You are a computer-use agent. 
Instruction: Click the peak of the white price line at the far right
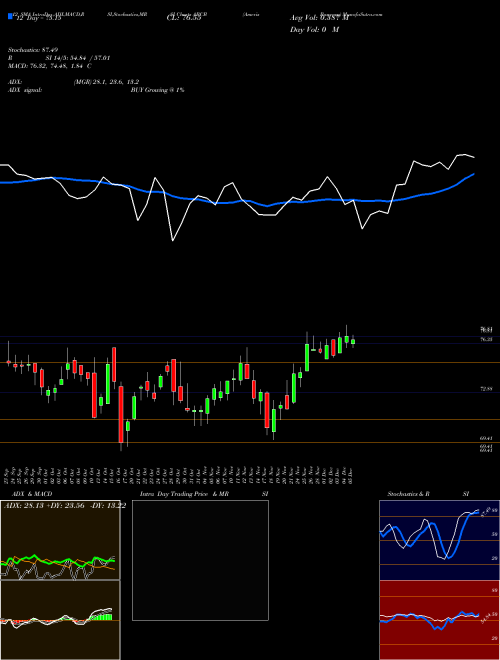pos(464,154)
